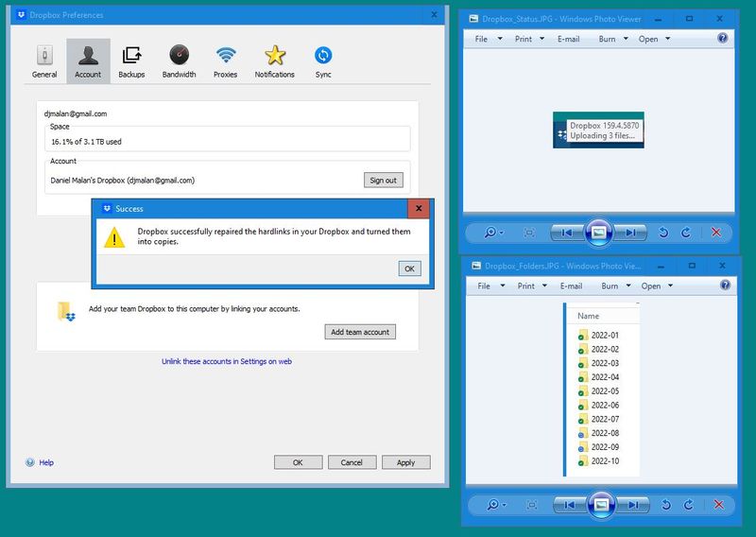The image size is (756, 537).
Task: Click the 2022-10 folder name
Action: [605, 460]
